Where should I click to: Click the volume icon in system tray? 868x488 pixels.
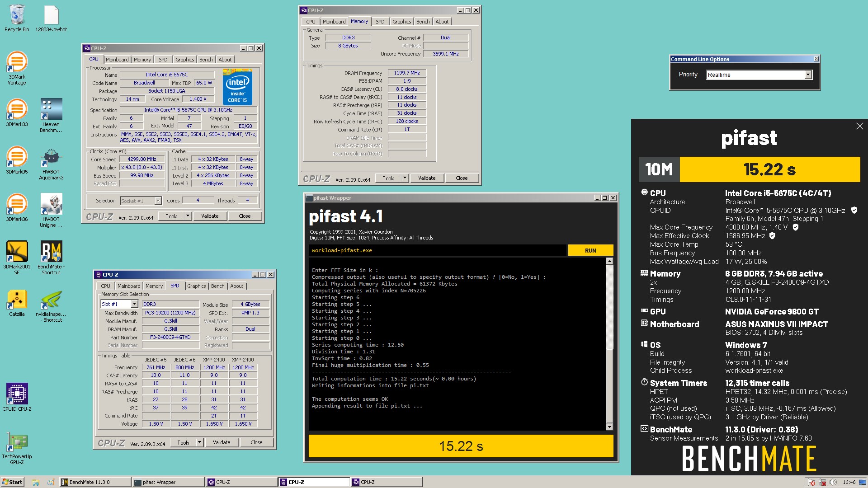833,482
